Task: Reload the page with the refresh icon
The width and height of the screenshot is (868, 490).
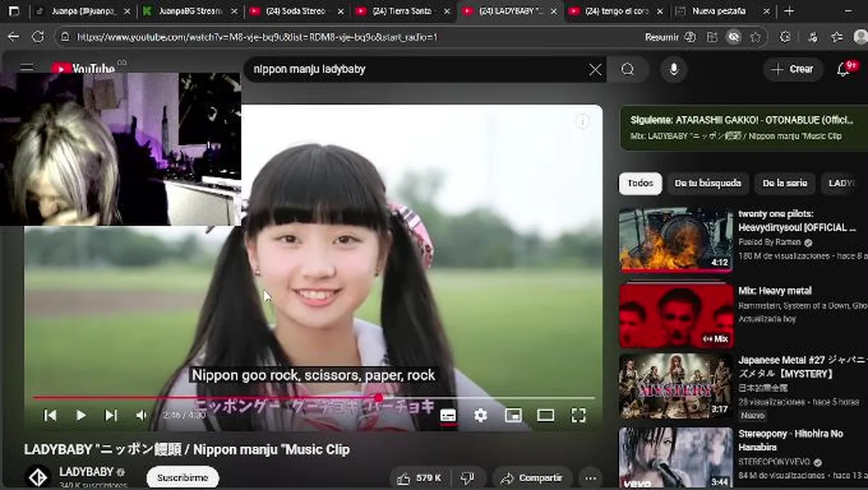Action: 38,37
